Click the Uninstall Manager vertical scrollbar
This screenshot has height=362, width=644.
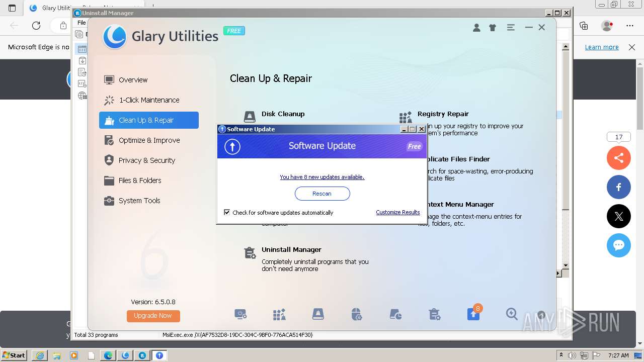point(566,131)
